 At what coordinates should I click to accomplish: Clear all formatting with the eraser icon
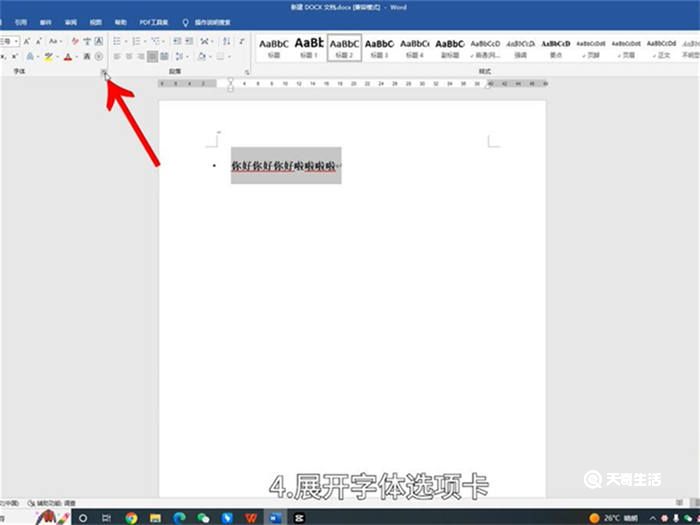point(75,42)
